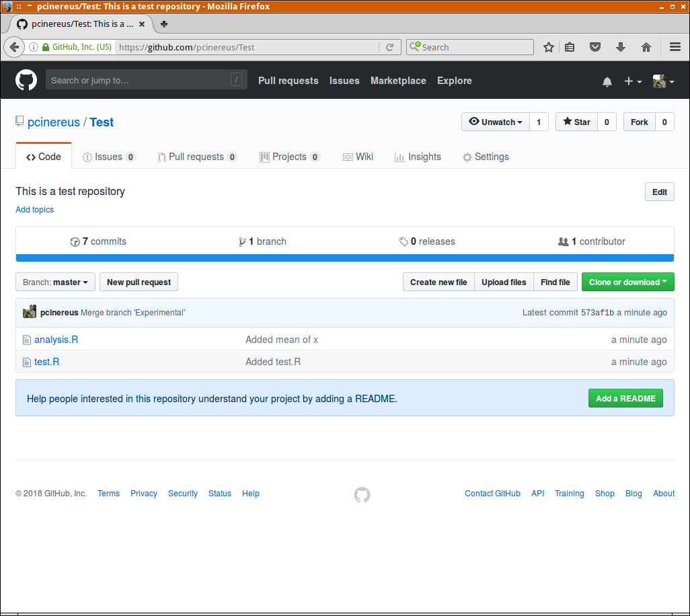The image size is (690, 616).
Task: Click the analysis.R file icon
Action: (x=27, y=340)
